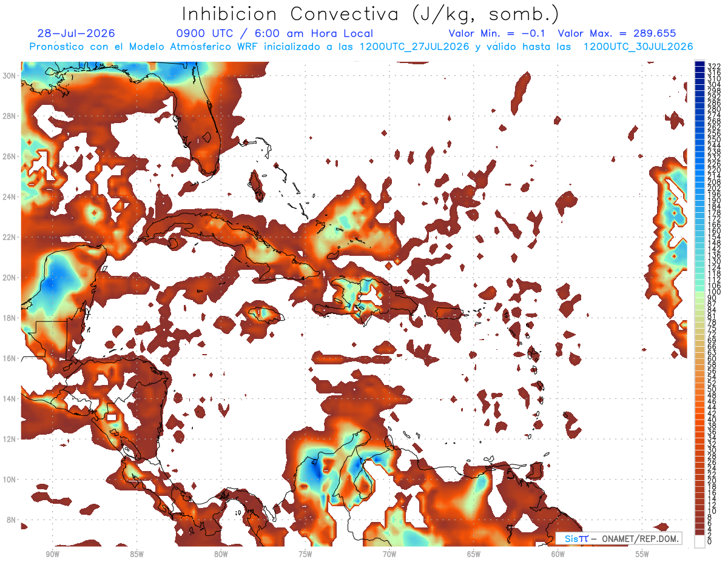The image size is (728, 562).
Task: Click the 75W longitude label
Action: point(305,554)
